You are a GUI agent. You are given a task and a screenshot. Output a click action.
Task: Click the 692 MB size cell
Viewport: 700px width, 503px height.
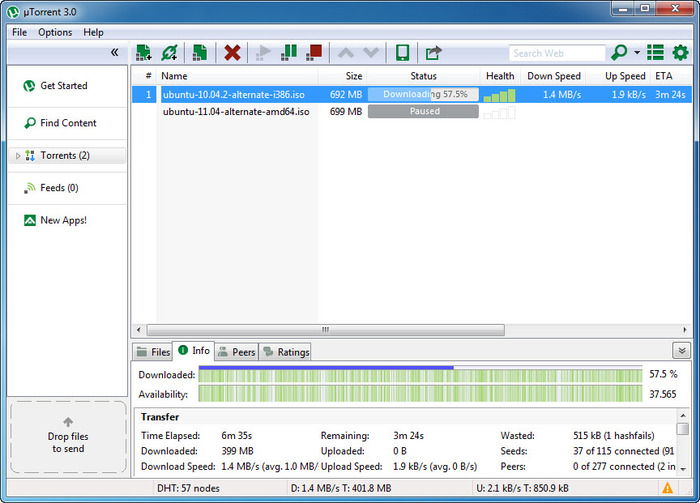(x=346, y=95)
